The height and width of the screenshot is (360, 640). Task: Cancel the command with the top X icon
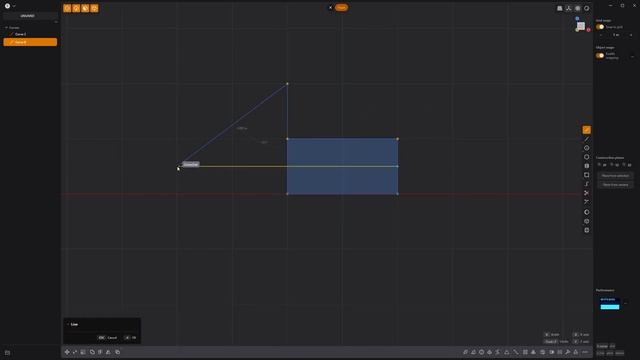[331, 7]
